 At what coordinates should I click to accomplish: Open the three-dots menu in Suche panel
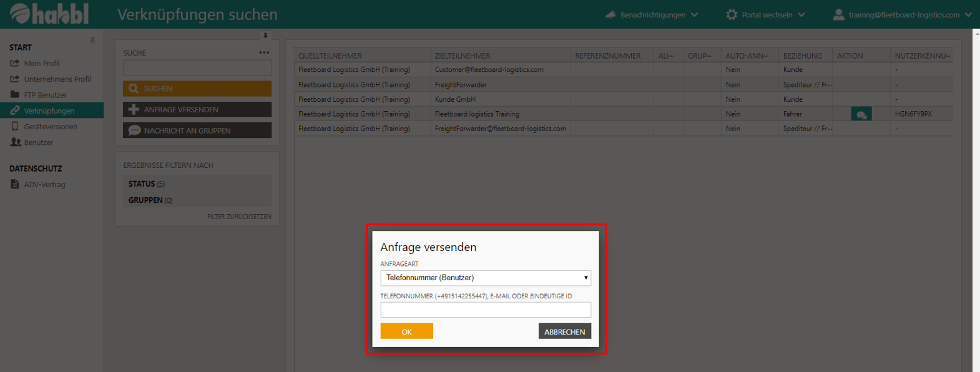coord(264,53)
